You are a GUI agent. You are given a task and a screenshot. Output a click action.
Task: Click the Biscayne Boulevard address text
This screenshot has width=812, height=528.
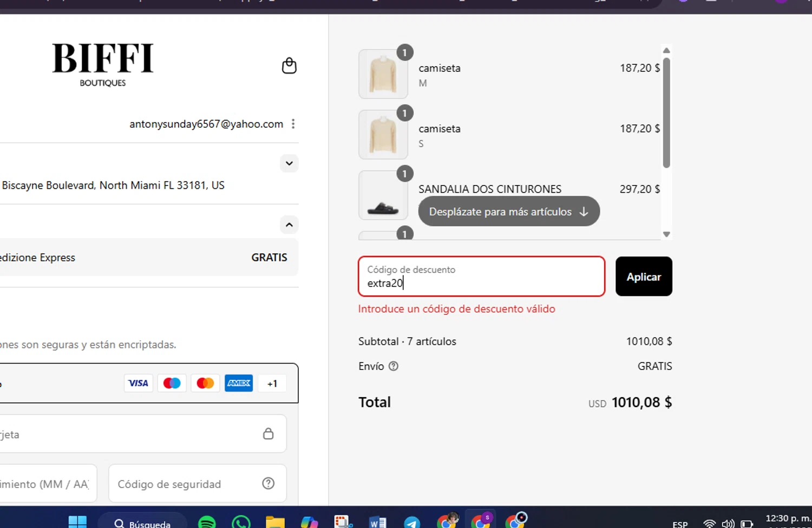(x=113, y=186)
